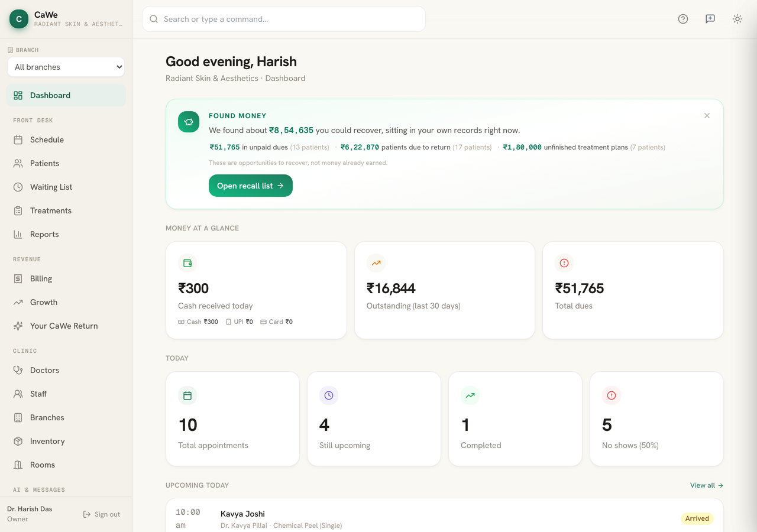Open Schedule from the sidebar

coord(66,140)
